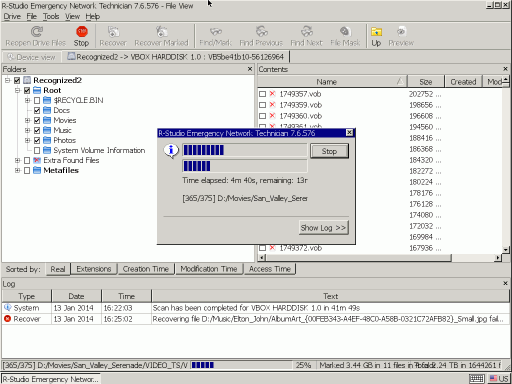The width and height of the screenshot is (512, 384).
Task: Open the Help menu
Action: [x=93, y=16]
